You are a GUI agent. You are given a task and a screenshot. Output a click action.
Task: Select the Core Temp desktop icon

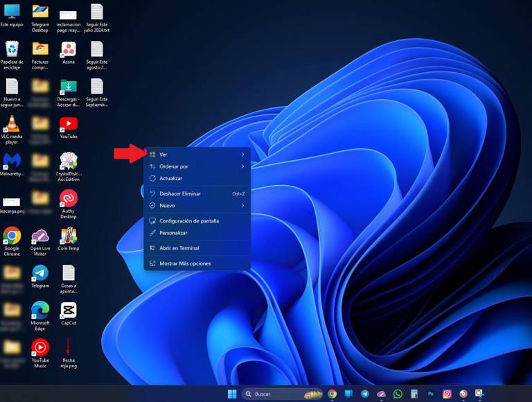(x=69, y=239)
